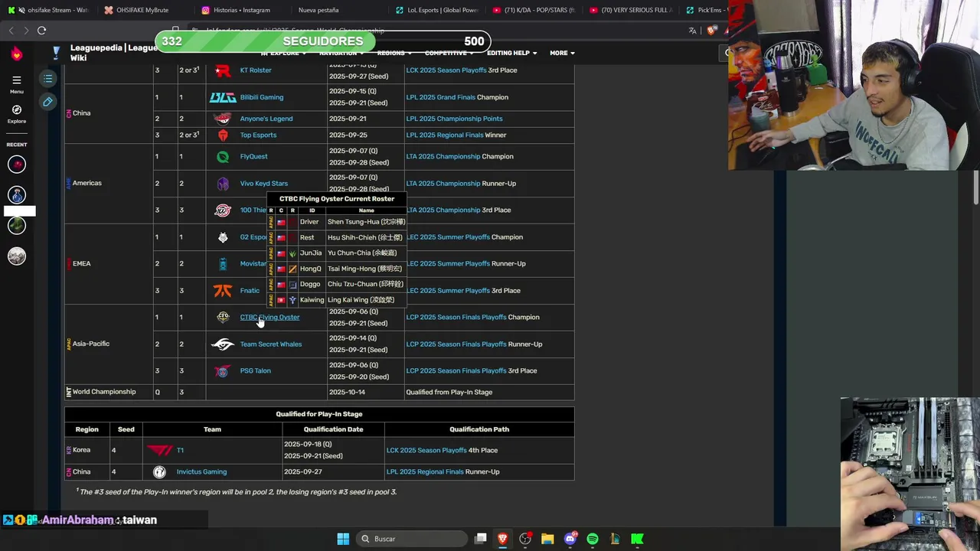Switch to the Historias Instagram tab

pyautogui.click(x=240, y=10)
